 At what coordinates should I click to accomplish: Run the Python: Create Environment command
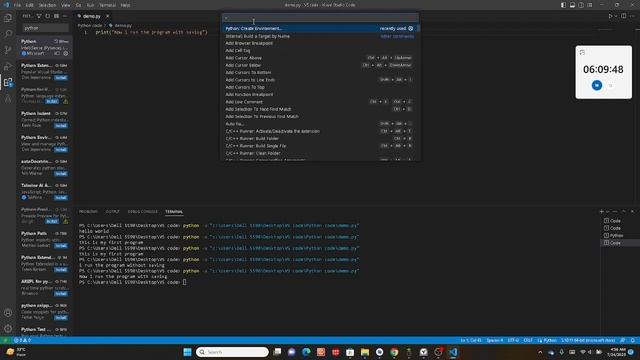[x=320, y=29]
